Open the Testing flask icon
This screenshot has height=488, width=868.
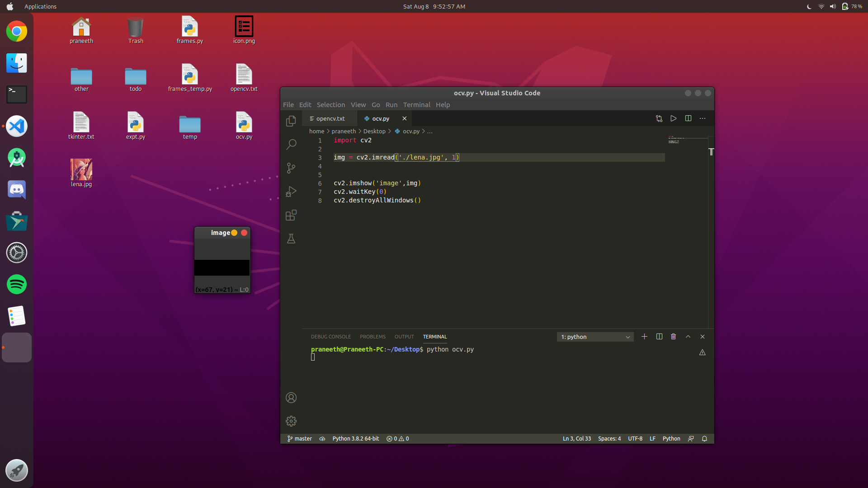291,239
